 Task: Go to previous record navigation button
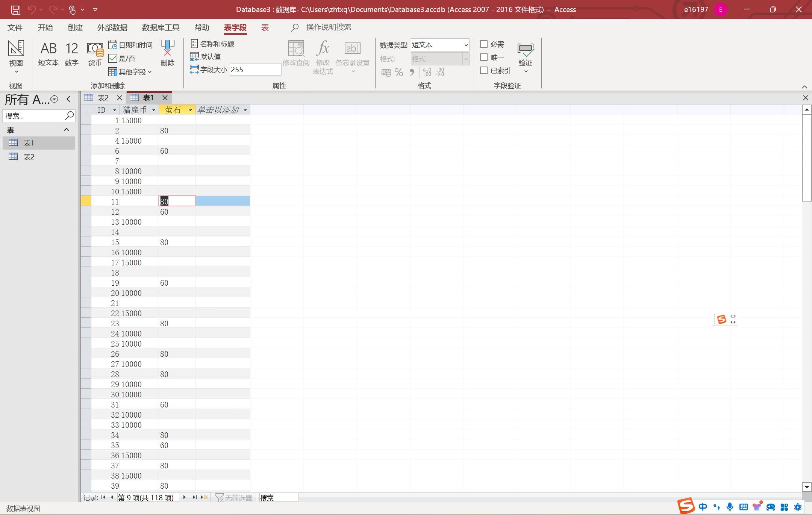[x=112, y=497]
